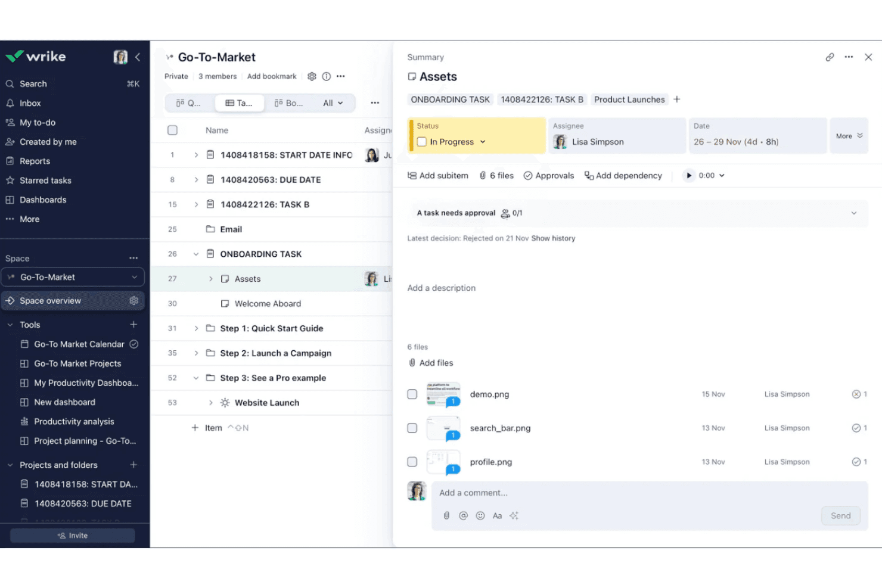This screenshot has height=588, width=882.
Task: Switch to the Board view tab
Action: tap(288, 103)
